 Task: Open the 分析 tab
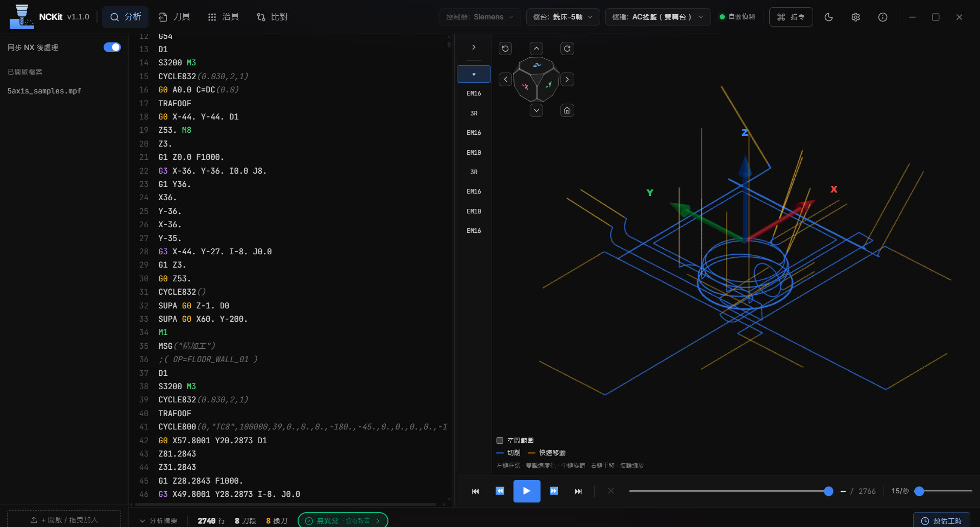[126, 17]
